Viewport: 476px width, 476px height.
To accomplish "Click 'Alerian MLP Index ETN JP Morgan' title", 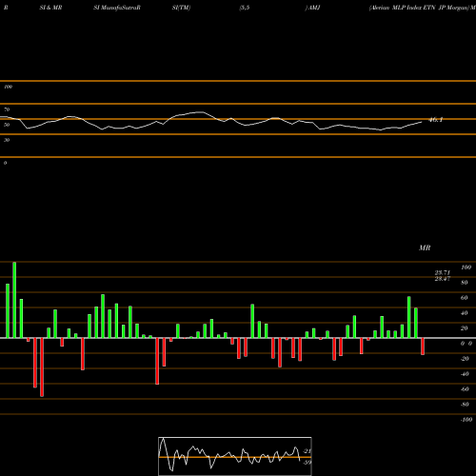I will (x=419, y=8).
